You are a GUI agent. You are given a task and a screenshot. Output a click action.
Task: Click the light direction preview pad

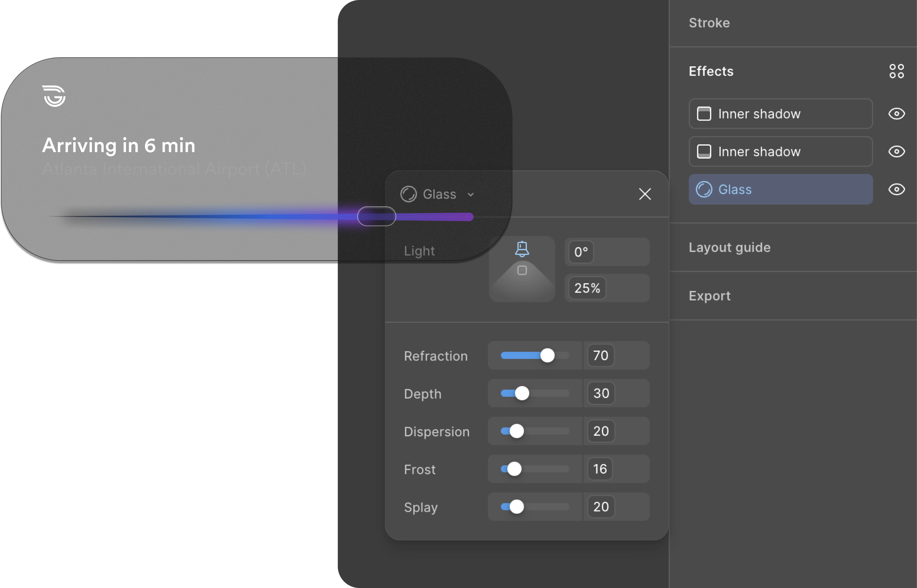coord(522,269)
